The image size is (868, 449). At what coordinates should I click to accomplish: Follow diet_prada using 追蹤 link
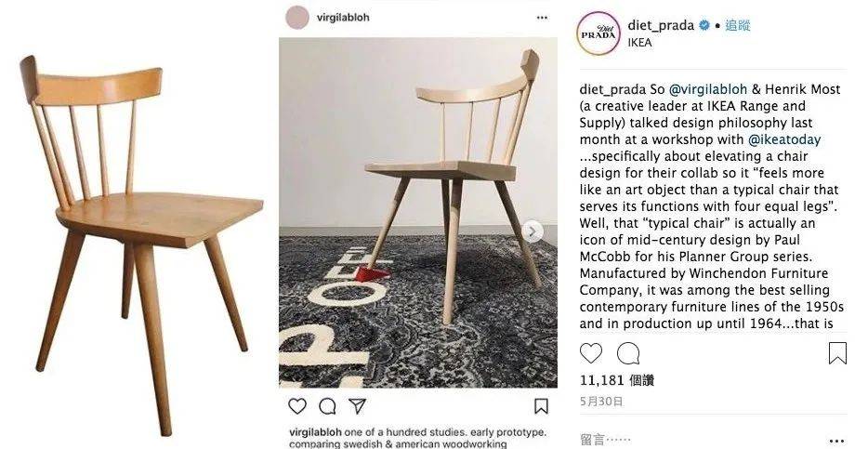[x=738, y=25]
